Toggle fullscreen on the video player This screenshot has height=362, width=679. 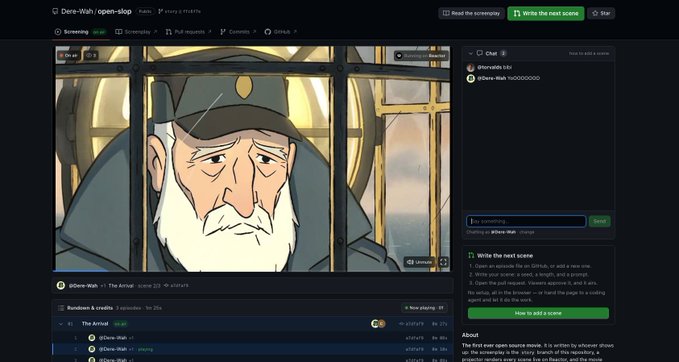[x=443, y=262]
